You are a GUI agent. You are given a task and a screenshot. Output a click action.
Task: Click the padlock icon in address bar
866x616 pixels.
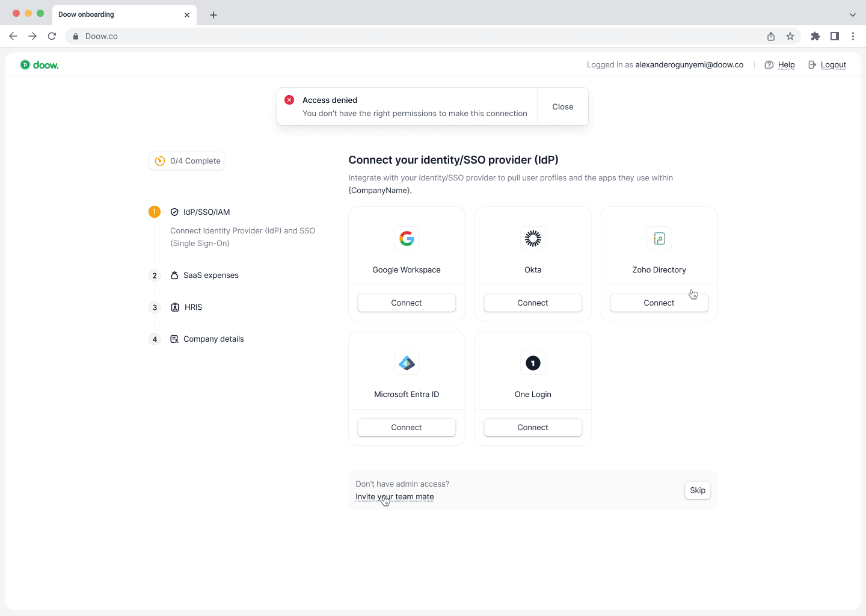click(76, 36)
